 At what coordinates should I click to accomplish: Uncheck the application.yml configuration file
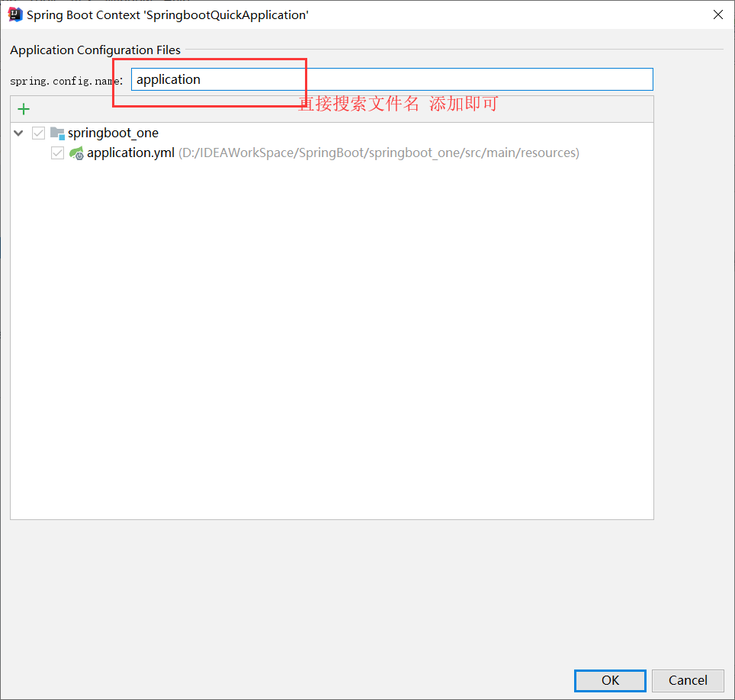click(57, 153)
